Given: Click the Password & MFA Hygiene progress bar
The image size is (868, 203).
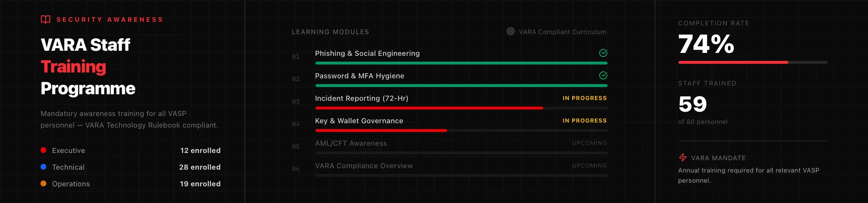Looking at the screenshot, I should 461,86.
